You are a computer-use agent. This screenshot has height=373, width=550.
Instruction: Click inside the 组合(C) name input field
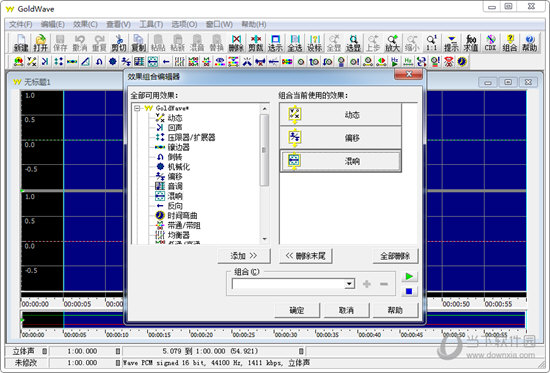click(288, 284)
